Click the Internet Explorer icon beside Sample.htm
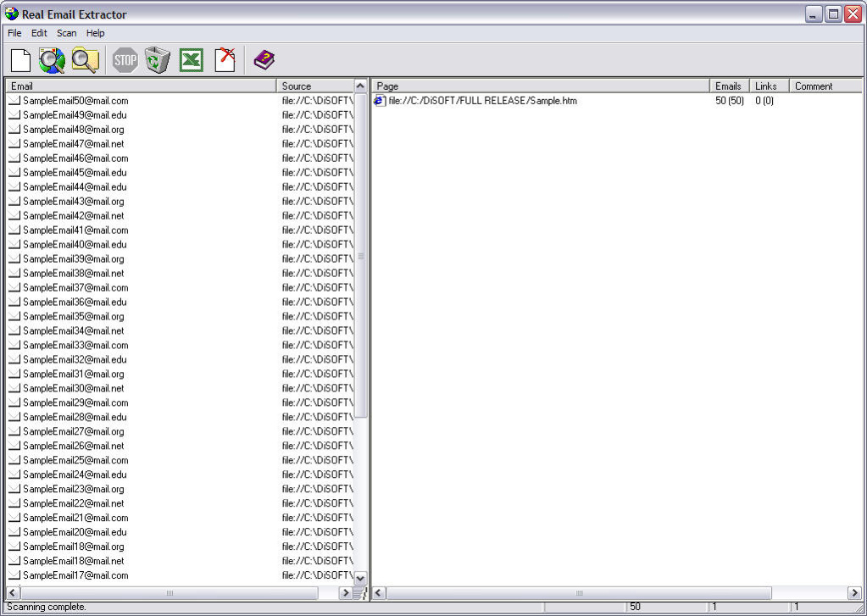 (x=380, y=101)
